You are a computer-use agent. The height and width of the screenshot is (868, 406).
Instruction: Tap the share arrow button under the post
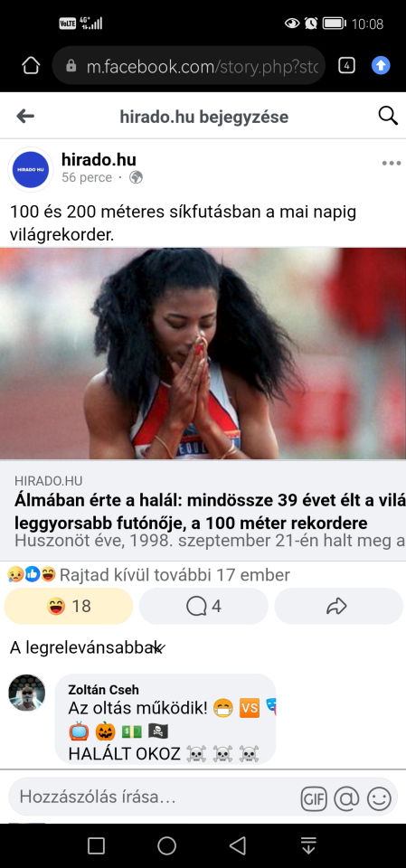(x=338, y=606)
